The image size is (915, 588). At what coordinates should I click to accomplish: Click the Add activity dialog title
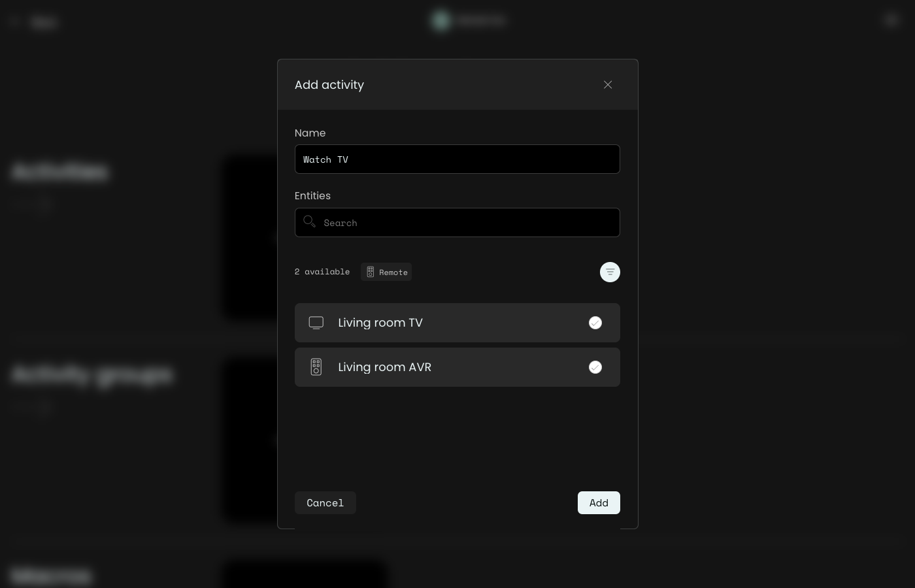pyautogui.click(x=329, y=85)
